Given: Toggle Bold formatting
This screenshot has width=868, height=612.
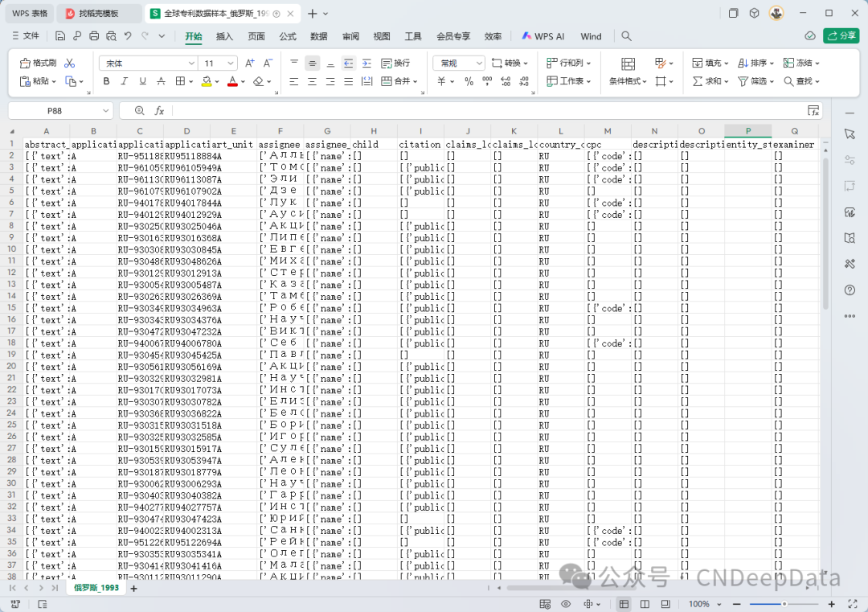Looking at the screenshot, I should point(106,81).
